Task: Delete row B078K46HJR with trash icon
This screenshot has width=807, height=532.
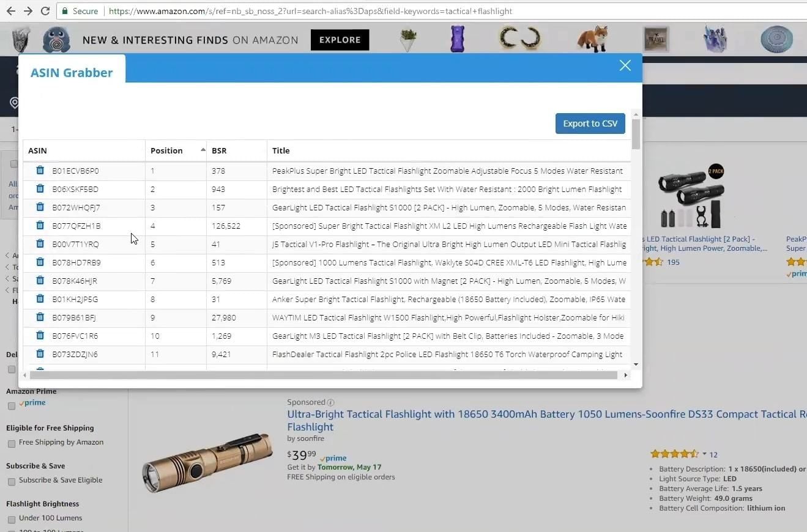Action: pyautogui.click(x=40, y=281)
